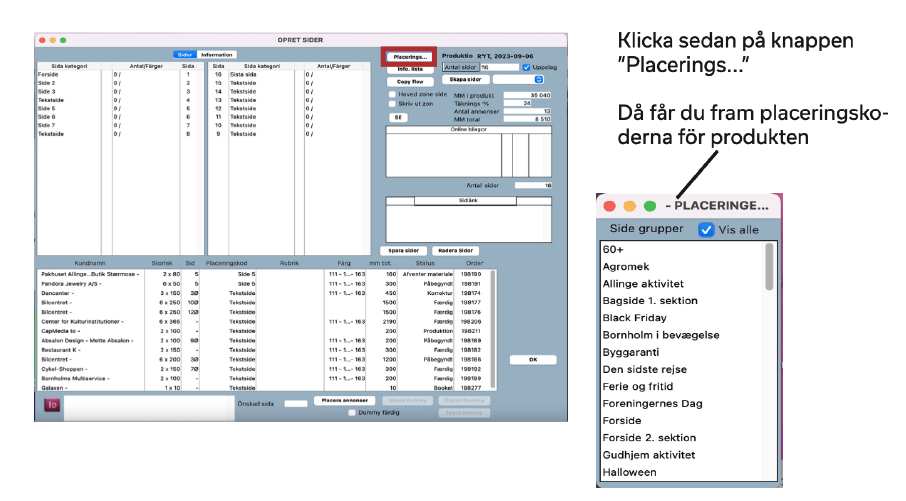Close the Placeringer popup with red button
The height and width of the screenshot is (501, 906).
(x=609, y=205)
